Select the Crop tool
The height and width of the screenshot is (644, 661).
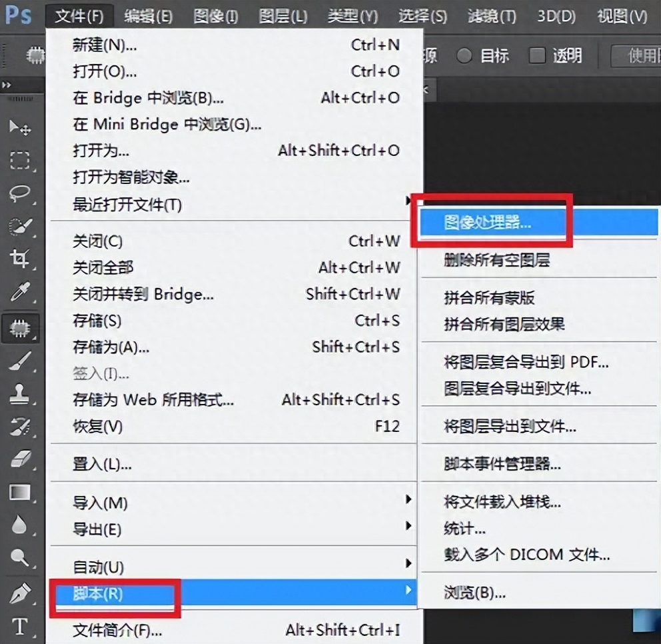click(x=20, y=258)
